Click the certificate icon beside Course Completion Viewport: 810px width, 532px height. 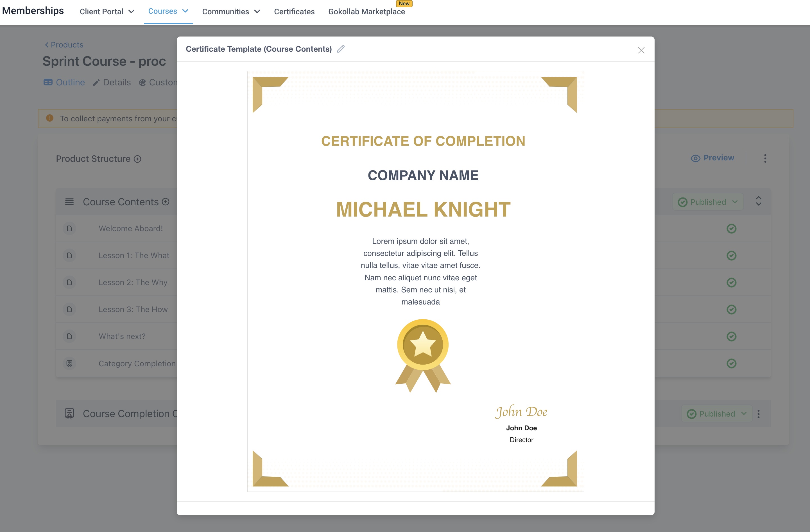coord(69,414)
